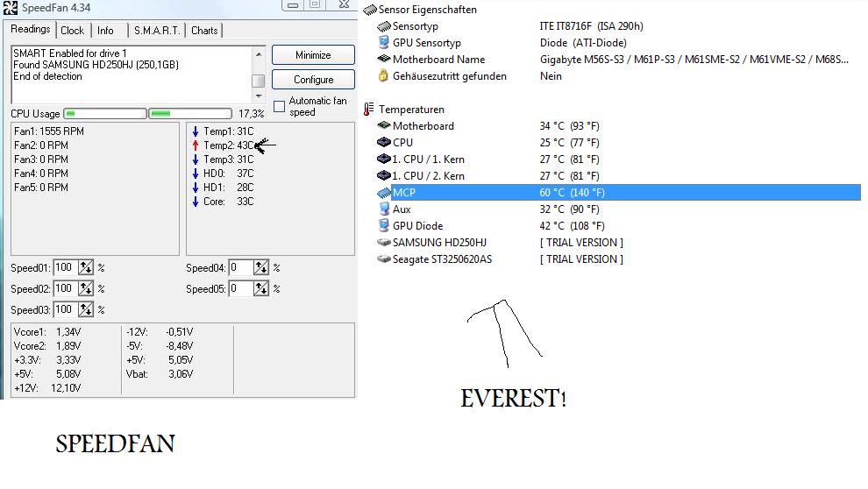868x489 pixels.
Task: Click the Temperaturen thermometer icon
Action: pyautogui.click(x=368, y=109)
